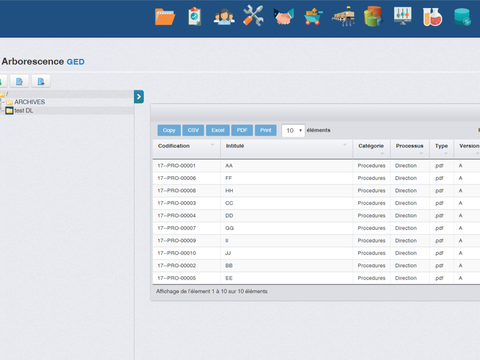Image resolution: width=480 pixels, height=360 pixels.
Task: Export the table as PDF
Action: tap(242, 130)
